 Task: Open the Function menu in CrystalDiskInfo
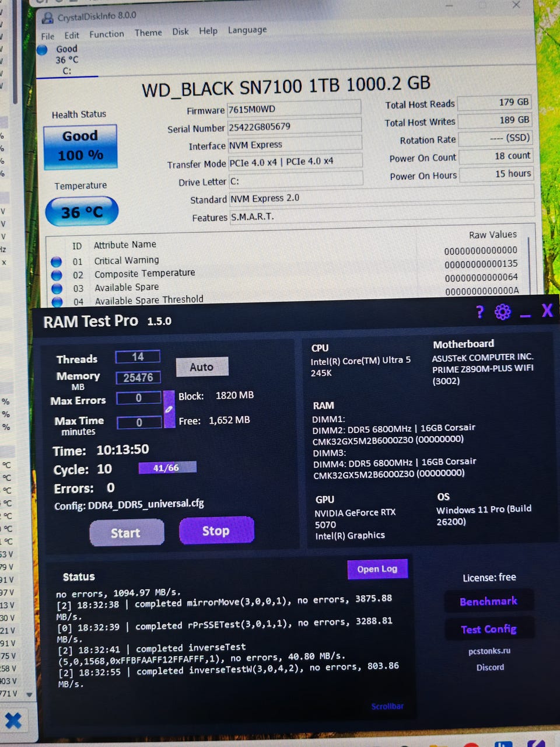coord(106,34)
